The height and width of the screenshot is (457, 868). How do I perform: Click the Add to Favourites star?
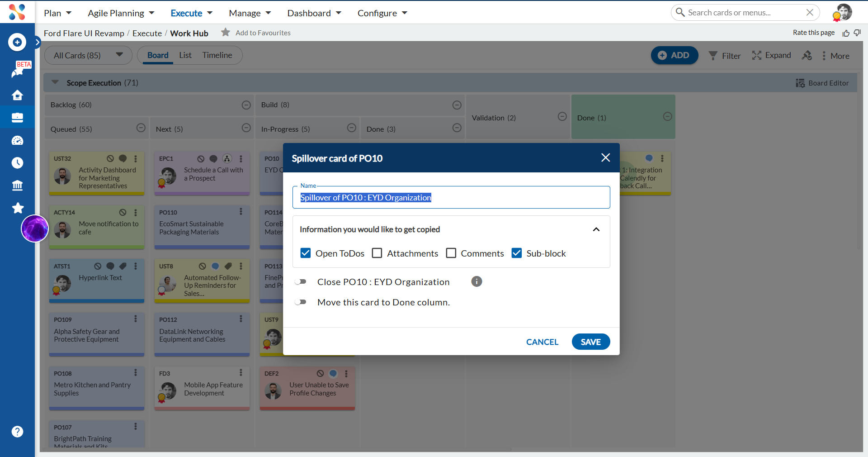[x=226, y=33]
